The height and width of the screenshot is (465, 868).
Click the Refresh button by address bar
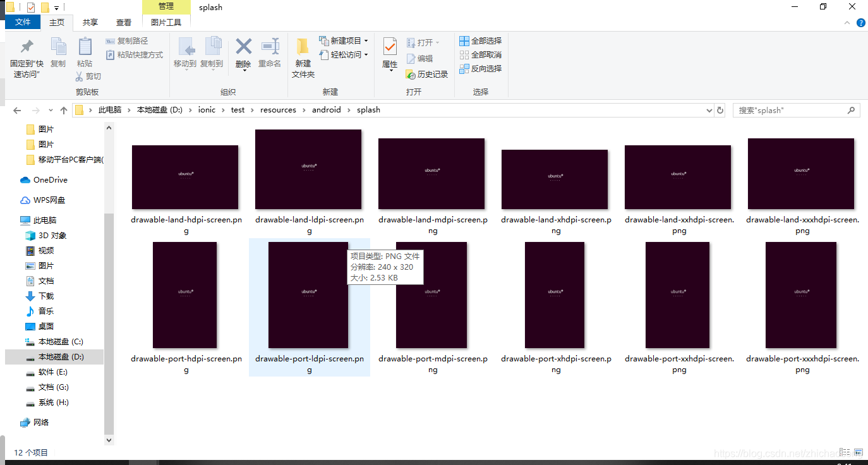point(720,110)
